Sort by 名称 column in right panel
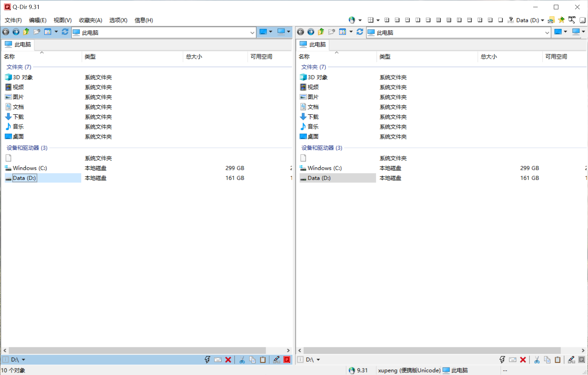Viewport: 588px width, 375px height. (304, 56)
